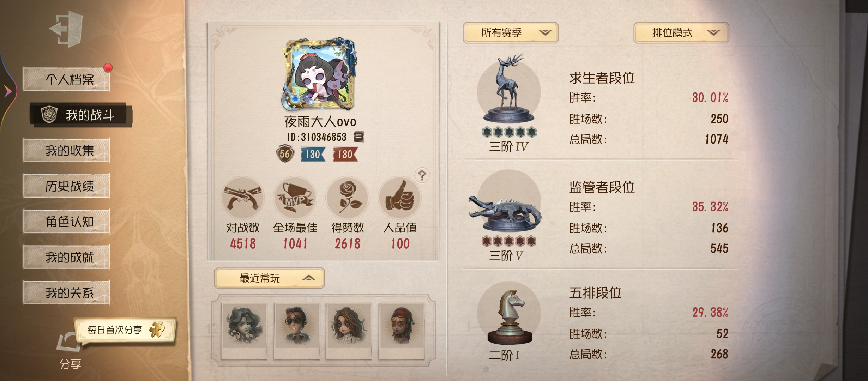
Task: Open the 个人档案 tab
Action: (66, 79)
